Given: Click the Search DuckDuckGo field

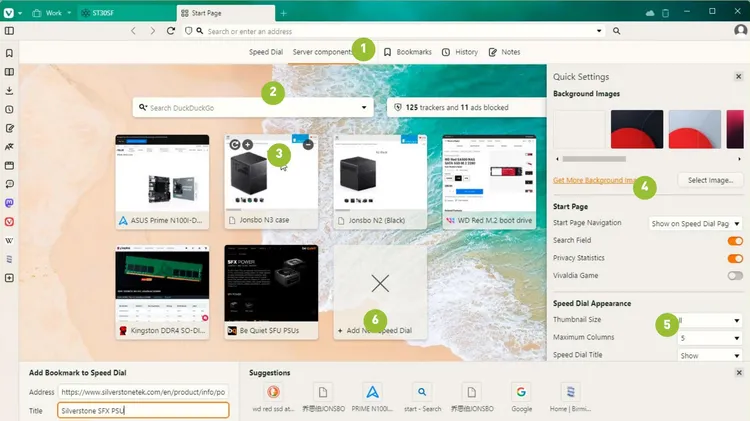Looking at the screenshot, I should pos(253,108).
